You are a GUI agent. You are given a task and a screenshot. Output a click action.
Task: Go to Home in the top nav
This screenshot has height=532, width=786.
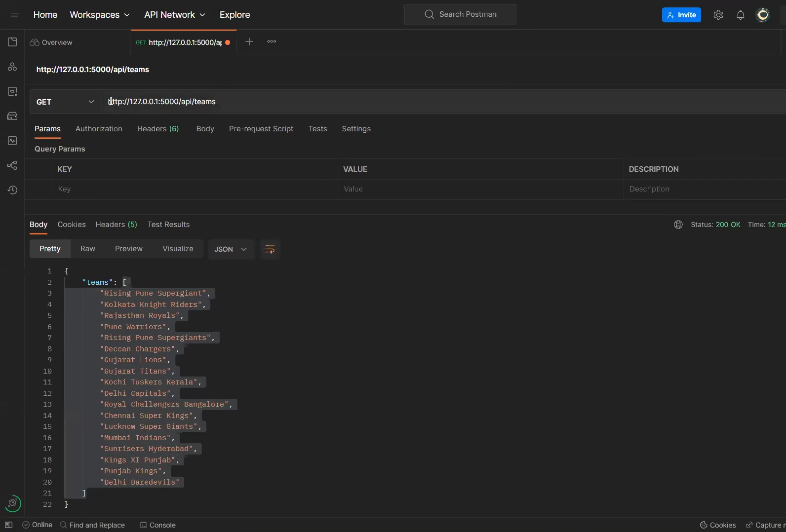pos(45,15)
